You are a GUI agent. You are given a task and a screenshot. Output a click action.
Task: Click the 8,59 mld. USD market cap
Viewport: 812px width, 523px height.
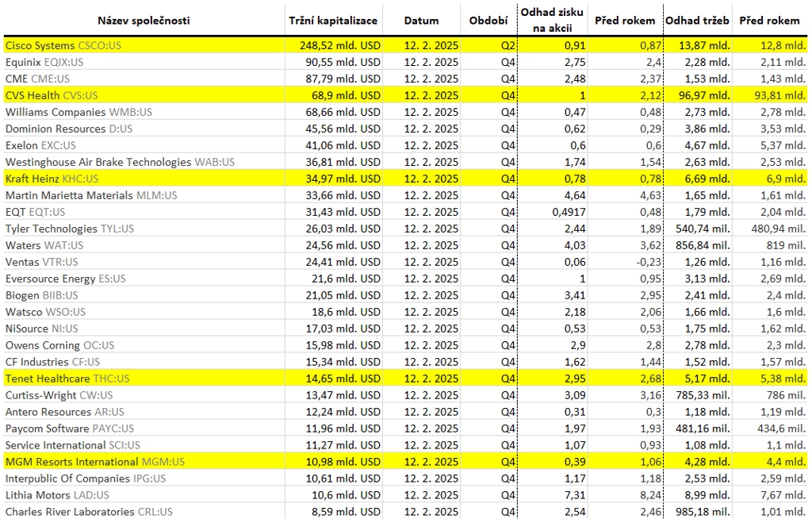tap(346, 512)
